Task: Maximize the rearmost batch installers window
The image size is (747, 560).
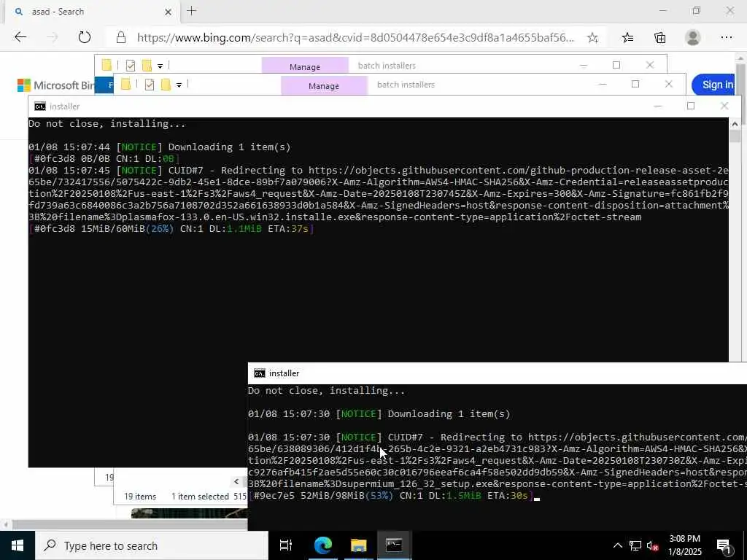Action: click(616, 65)
